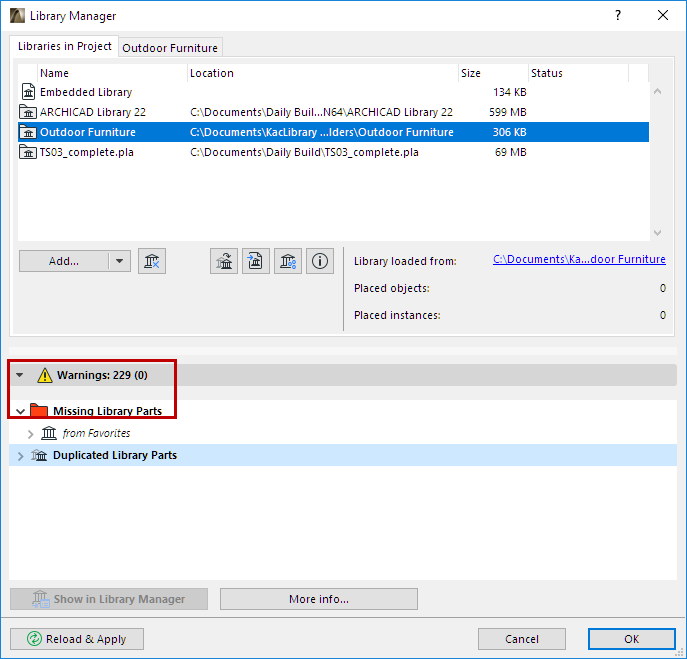Click the library list scroll up arrow
This screenshot has width=687, height=659.
pos(657,92)
